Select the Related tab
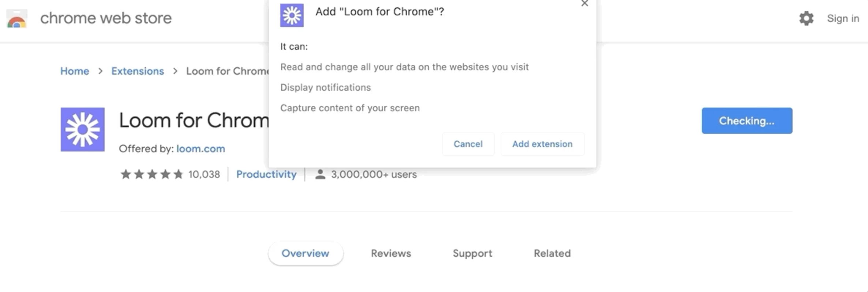868x292 pixels. coord(552,253)
